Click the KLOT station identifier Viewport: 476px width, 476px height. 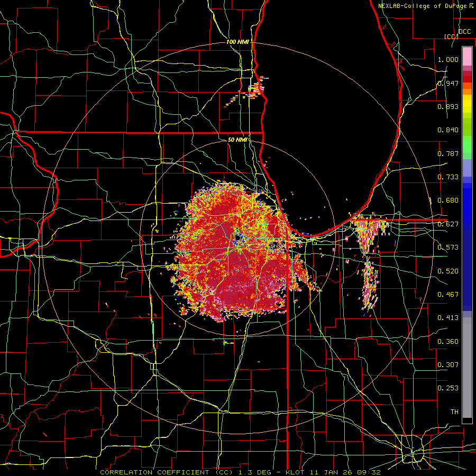295,472
